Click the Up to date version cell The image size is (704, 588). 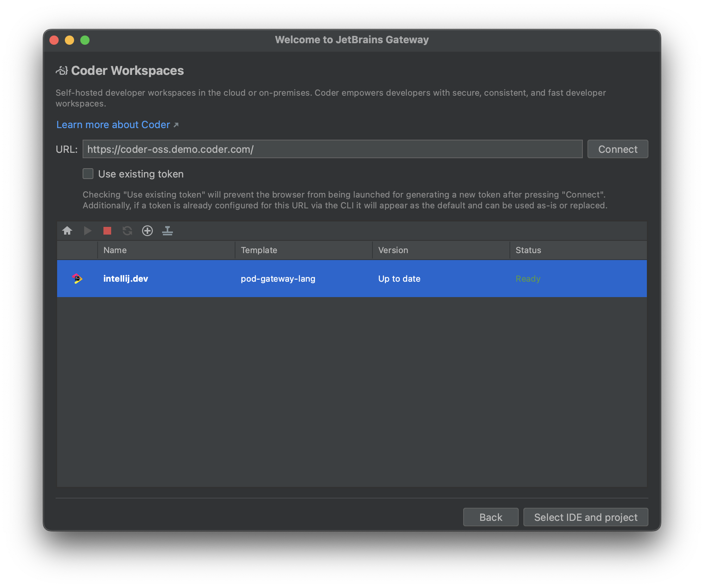click(399, 279)
